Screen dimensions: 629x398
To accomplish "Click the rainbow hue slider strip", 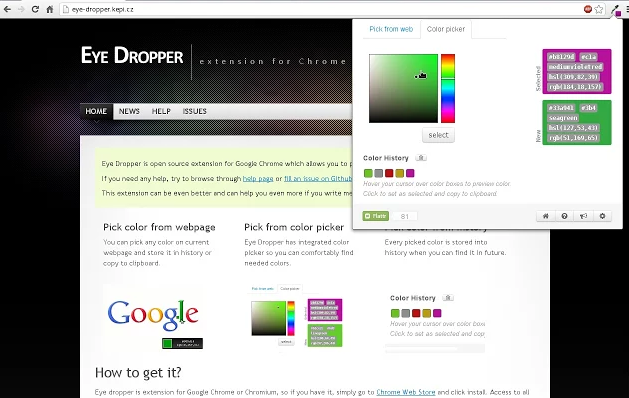I will [448, 88].
